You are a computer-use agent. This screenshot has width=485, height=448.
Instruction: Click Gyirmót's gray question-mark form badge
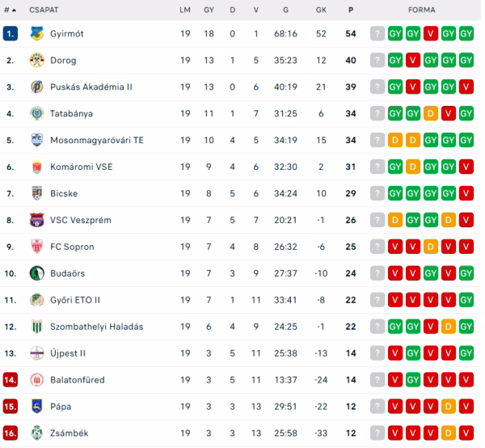pos(377,34)
